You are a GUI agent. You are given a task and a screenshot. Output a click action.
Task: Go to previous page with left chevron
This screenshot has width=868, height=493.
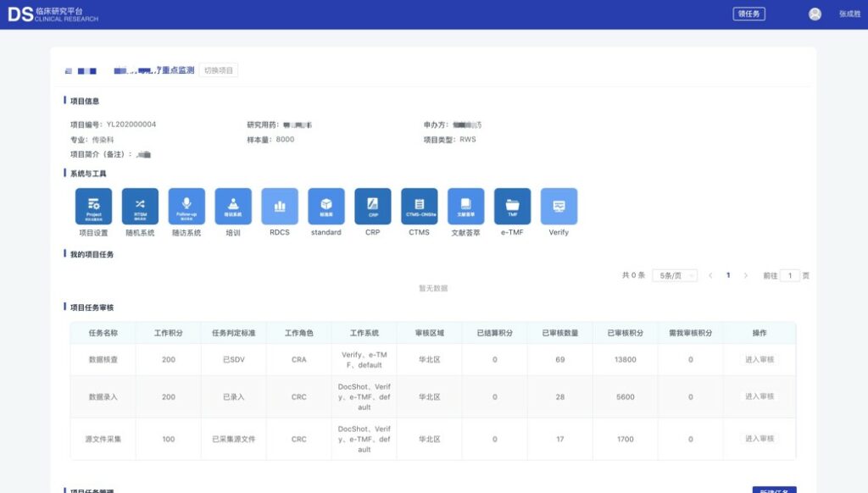click(x=710, y=275)
